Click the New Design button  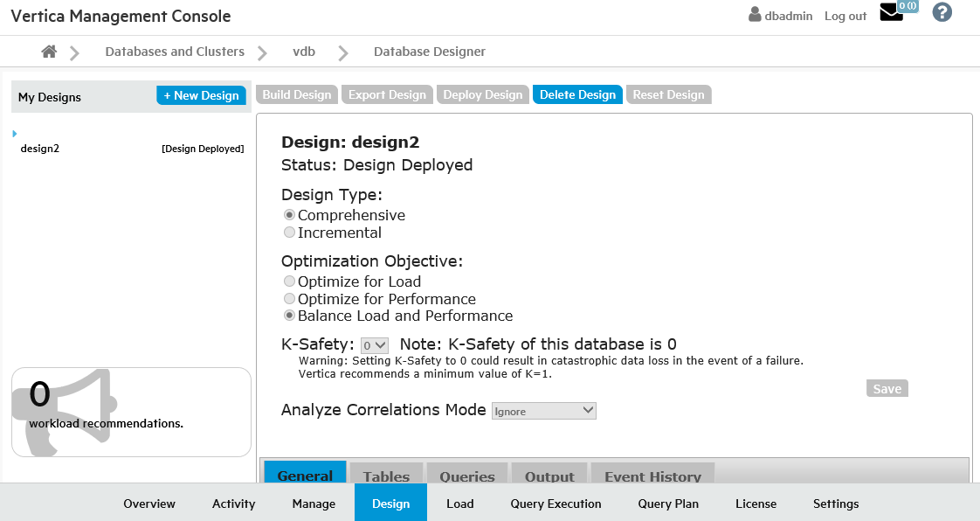[201, 95]
